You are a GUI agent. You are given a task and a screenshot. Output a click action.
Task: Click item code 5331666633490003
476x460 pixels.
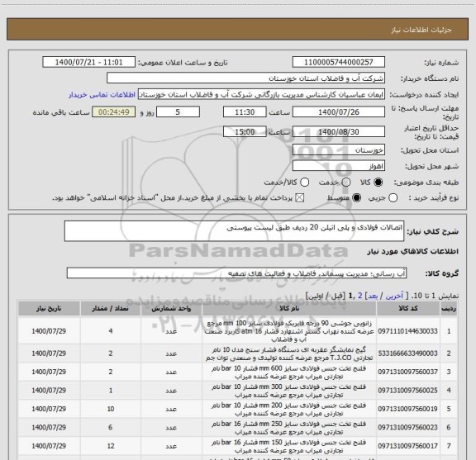pos(407,353)
